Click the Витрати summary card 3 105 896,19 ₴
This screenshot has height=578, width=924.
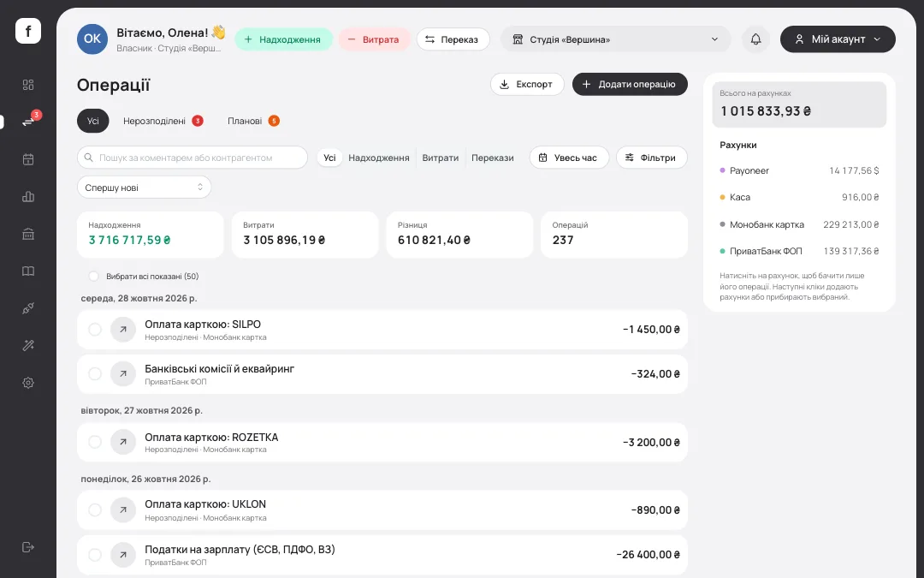tap(305, 235)
